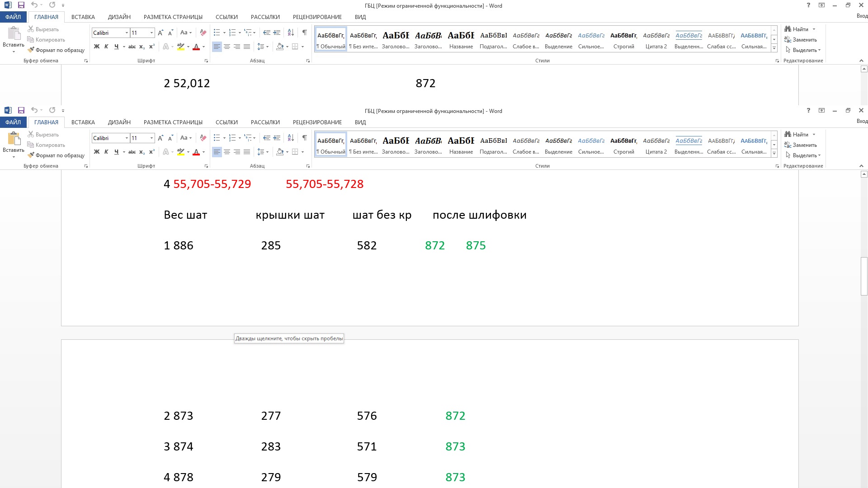
Task: Click Clear Formatting eraser icon in lower ribbon
Action: click(x=203, y=138)
